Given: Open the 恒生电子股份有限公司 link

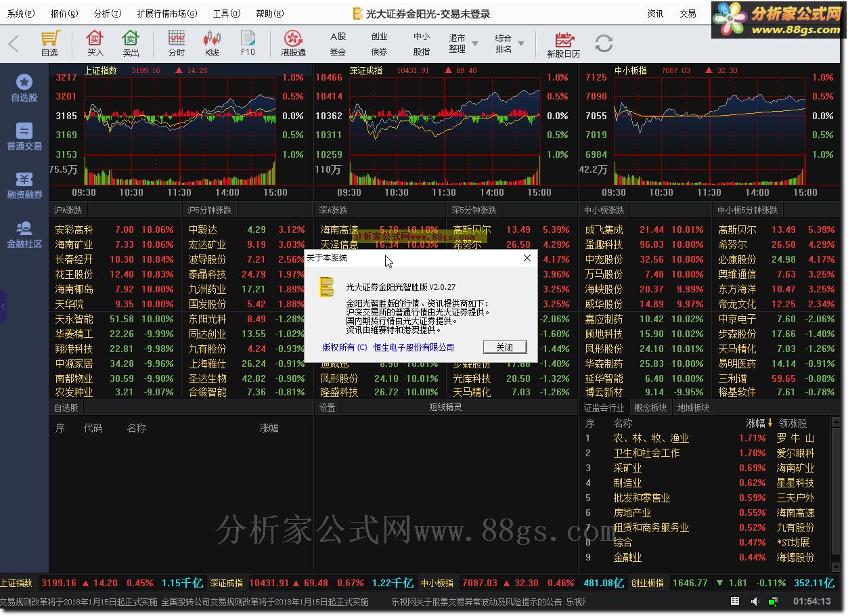Looking at the screenshot, I should 414,347.
